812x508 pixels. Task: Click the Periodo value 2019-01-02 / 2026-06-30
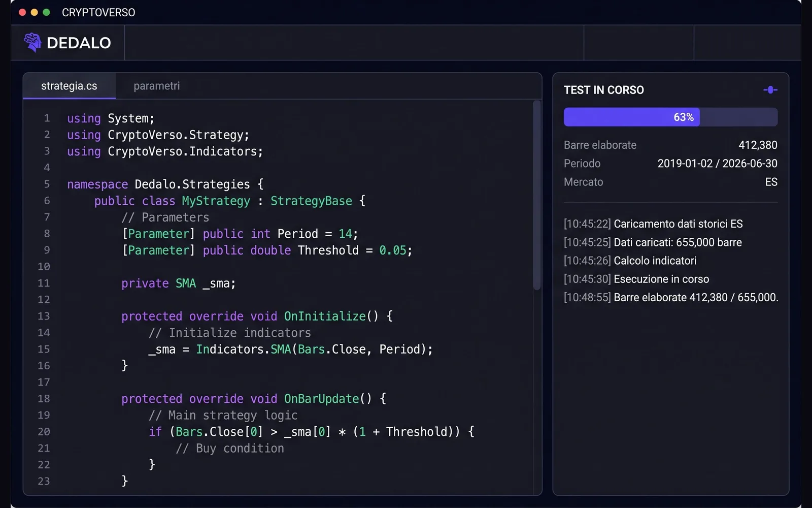(x=717, y=164)
